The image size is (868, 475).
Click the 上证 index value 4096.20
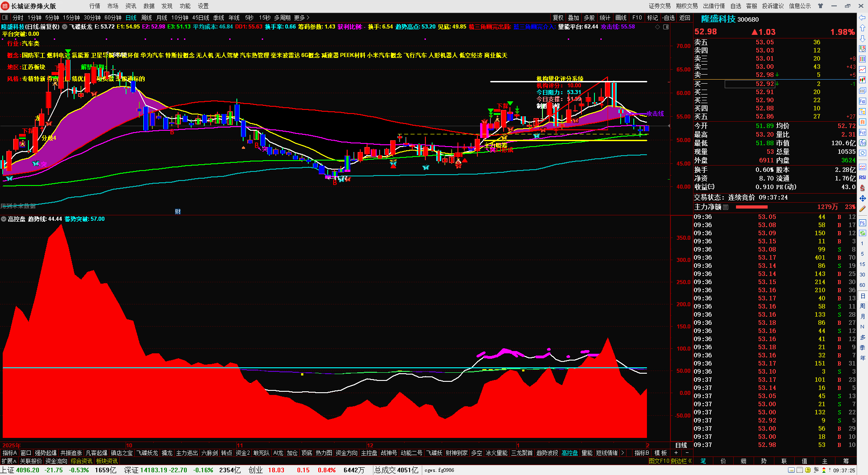click(28, 470)
